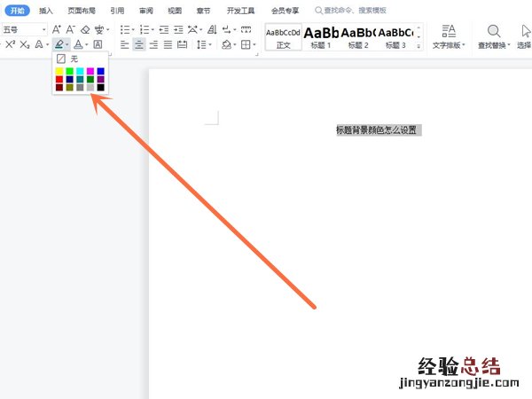Click the justify alignment icon
The width and height of the screenshot is (532, 399).
pos(168,44)
